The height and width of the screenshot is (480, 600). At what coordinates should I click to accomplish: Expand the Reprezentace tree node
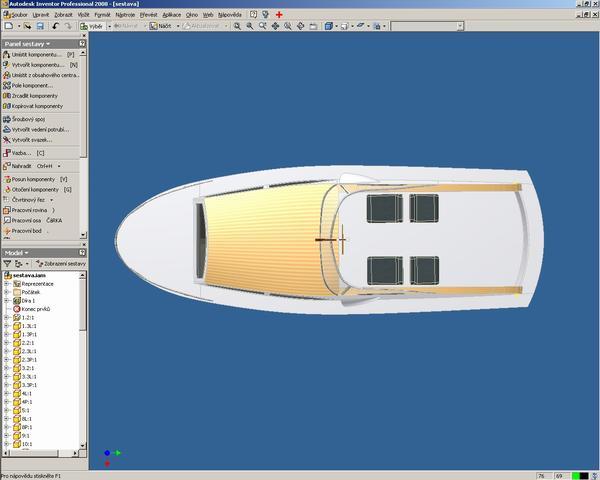point(7,283)
